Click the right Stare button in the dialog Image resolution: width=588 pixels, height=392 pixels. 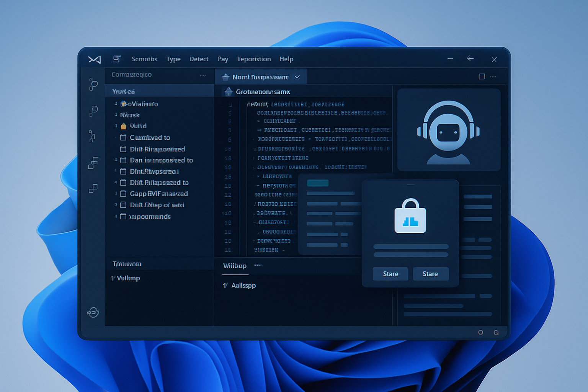pyautogui.click(x=431, y=274)
